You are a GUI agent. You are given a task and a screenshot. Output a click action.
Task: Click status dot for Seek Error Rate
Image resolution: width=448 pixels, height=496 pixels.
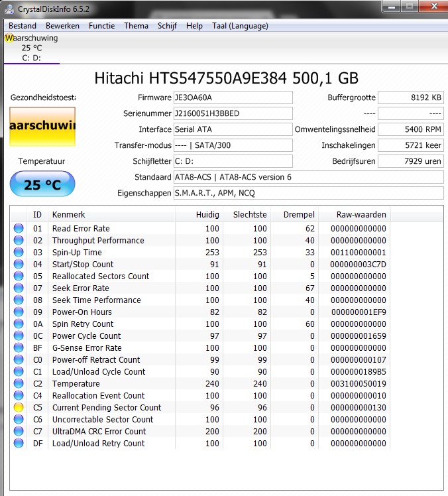(x=19, y=288)
